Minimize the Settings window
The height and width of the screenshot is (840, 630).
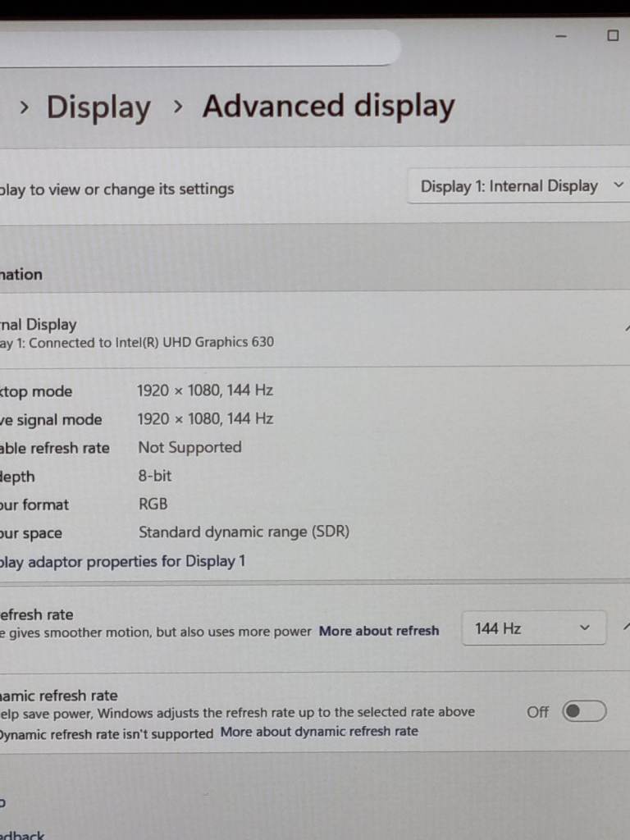pos(561,36)
